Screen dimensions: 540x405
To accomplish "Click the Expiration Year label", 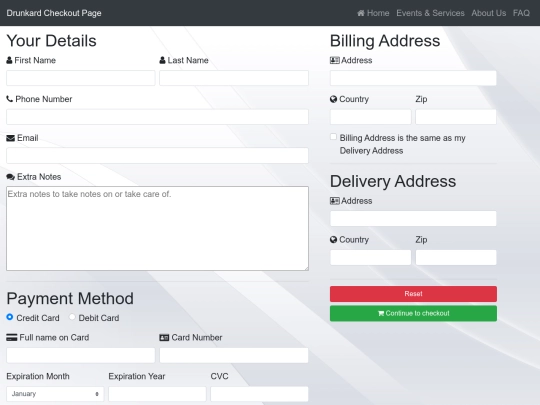I will (x=137, y=376).
